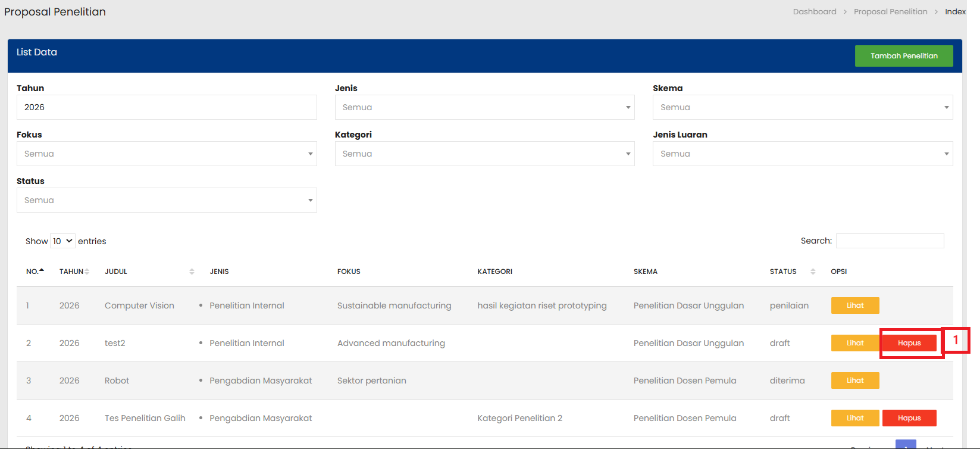Sort by Judul column sort icon
This screenshot has height=449, width=980.
pyautogui.click(x=192, y=272)
